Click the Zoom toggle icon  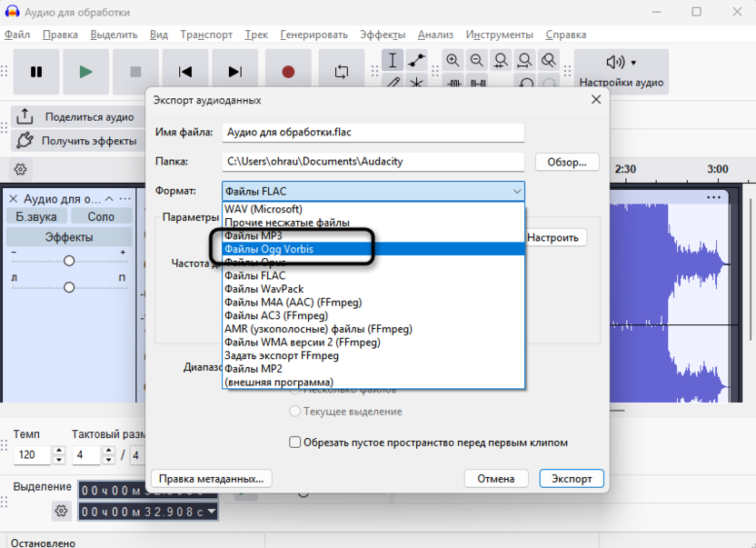coord(549,60)
